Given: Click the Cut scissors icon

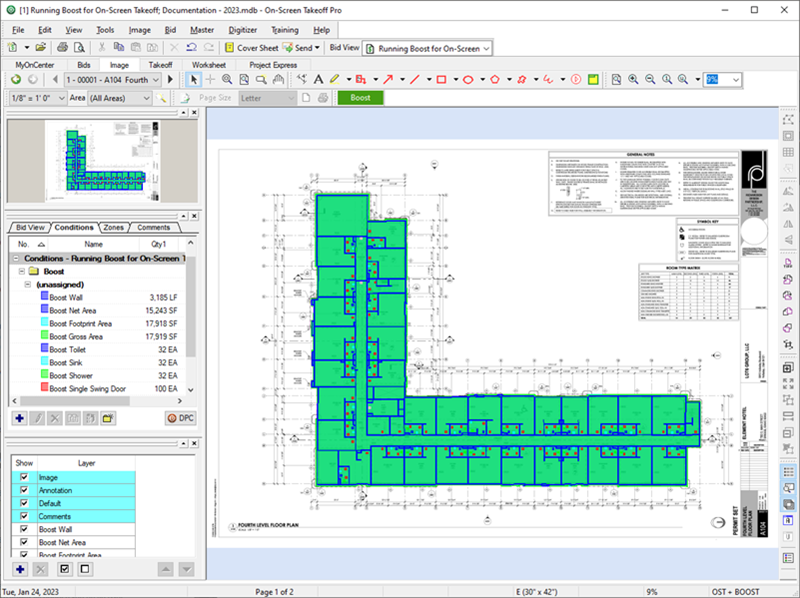Looking at the screenshot, I should coord(102,47).
